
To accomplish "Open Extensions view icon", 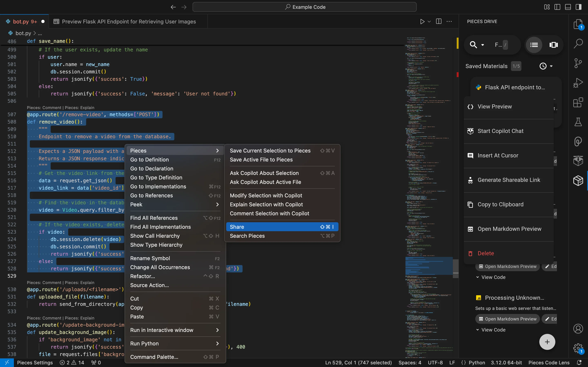I will [578, 102].
